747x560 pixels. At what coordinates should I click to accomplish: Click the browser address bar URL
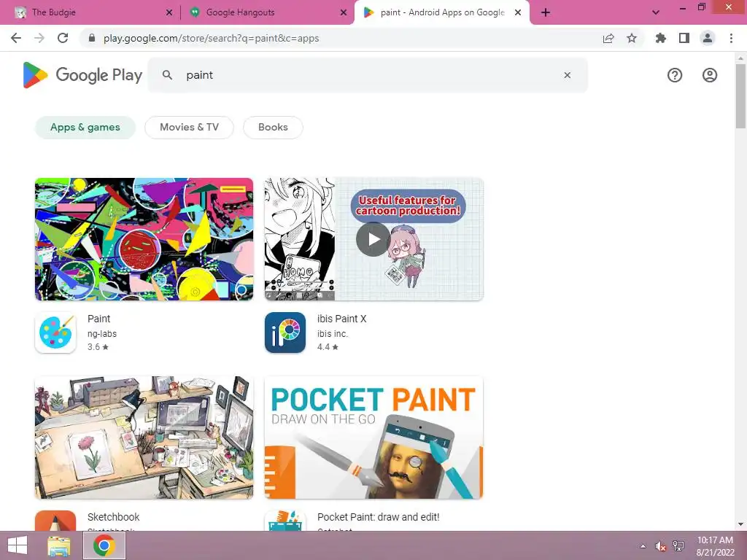click(211, 38)
